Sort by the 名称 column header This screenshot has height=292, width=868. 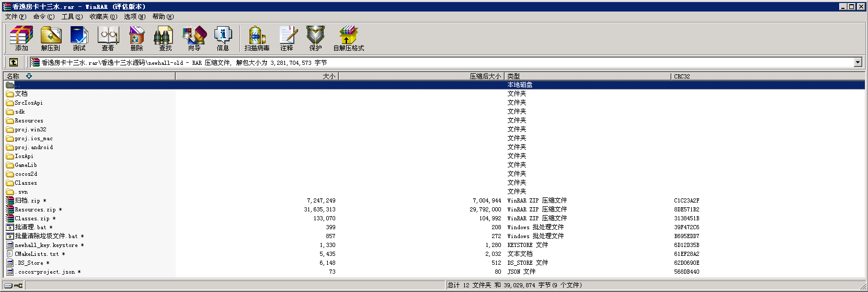click(89, 76)
